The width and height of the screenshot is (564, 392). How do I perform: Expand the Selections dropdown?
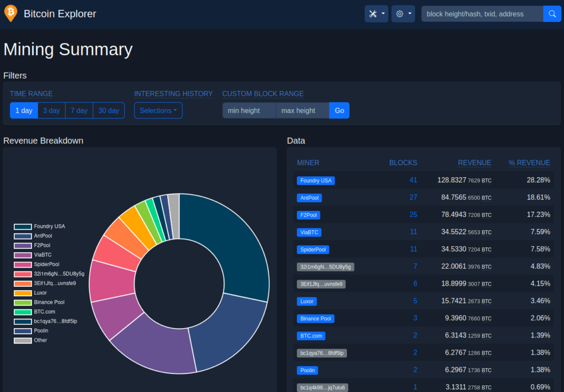pyautogui.click(x=158, y=111)
